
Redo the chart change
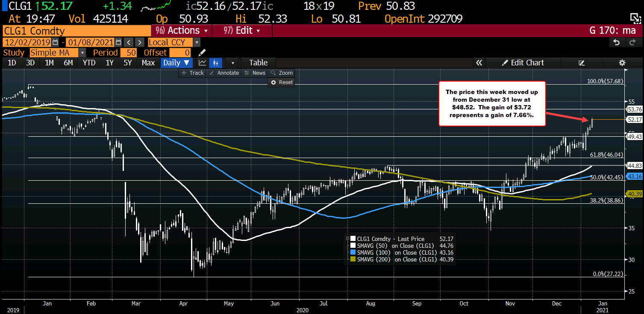(632, 42)
